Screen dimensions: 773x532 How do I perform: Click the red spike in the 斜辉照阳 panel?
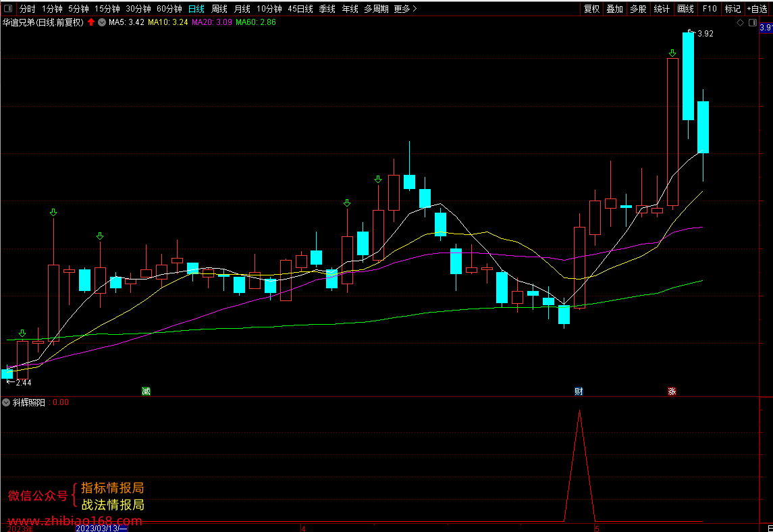(x=580, y=465)
